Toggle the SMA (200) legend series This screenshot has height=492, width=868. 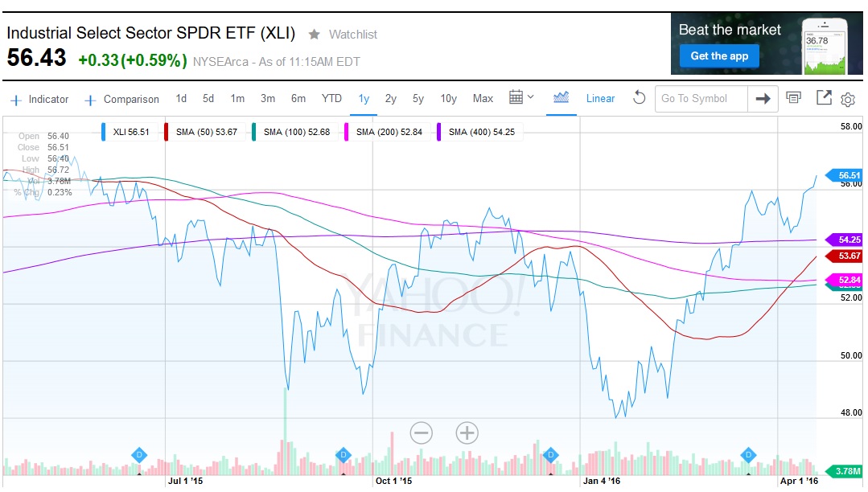click(x=389, y=132)
